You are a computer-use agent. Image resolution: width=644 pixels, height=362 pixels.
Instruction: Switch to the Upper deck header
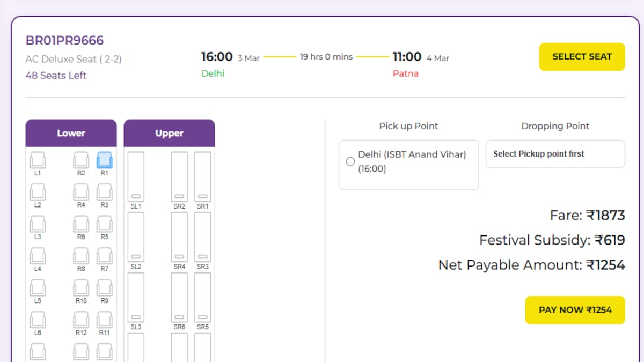(169, 133)
